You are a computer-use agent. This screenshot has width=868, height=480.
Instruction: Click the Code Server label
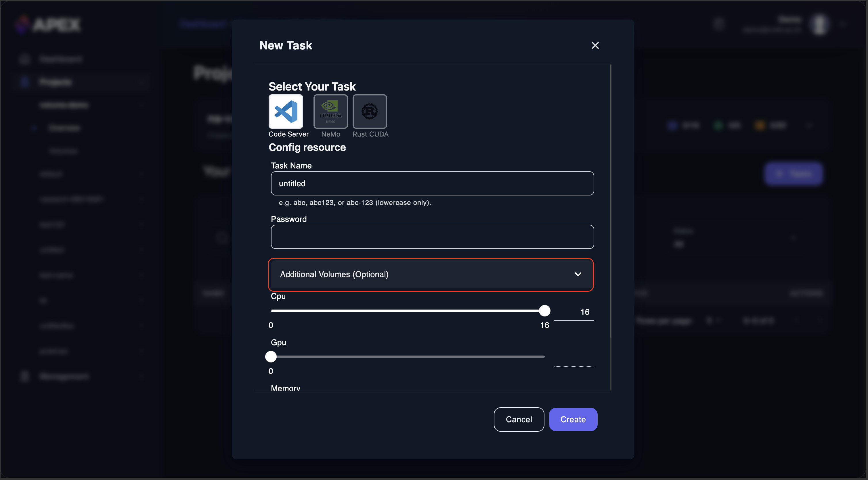pyautogui.click(x=288, y=135)
